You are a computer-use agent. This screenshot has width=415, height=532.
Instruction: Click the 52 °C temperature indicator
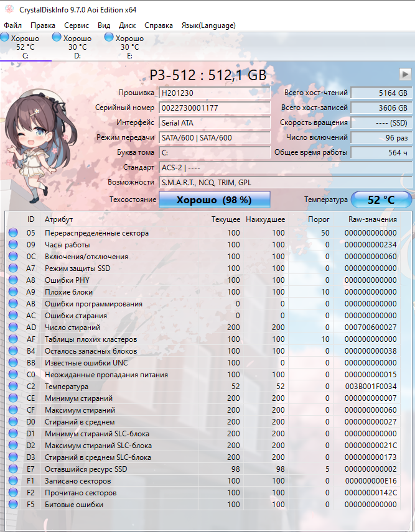(381, 199)
